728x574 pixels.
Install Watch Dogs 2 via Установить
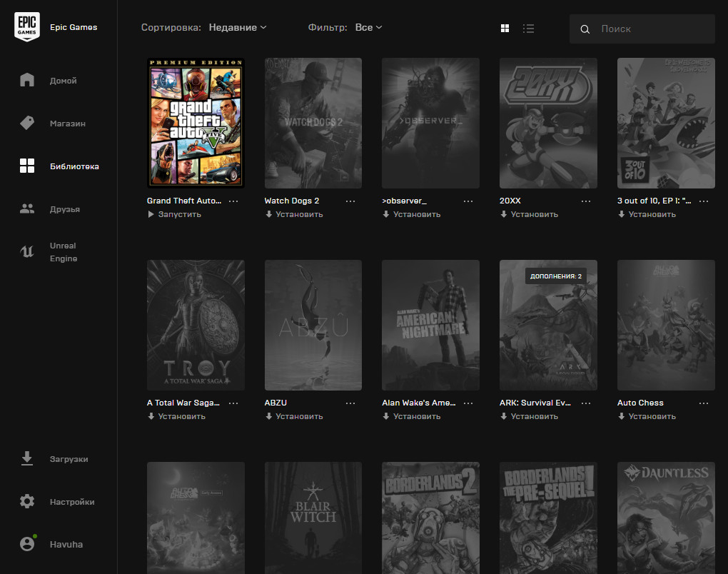294,214
